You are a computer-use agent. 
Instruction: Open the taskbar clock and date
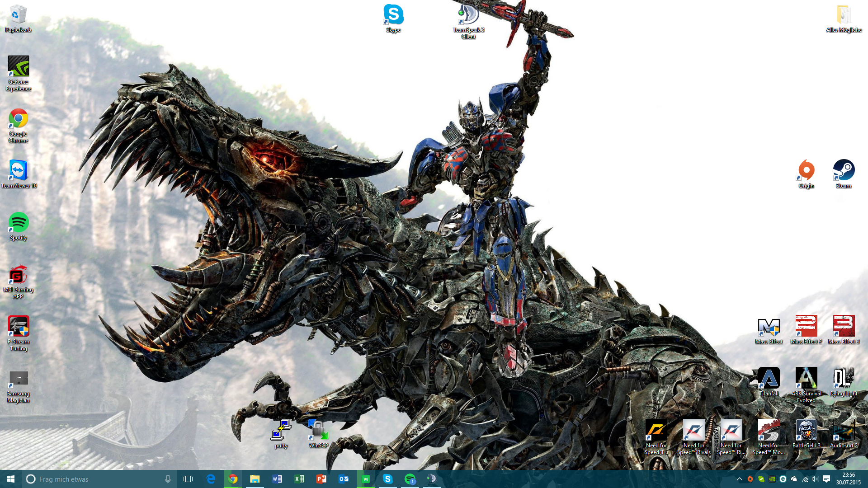(848, 479)
